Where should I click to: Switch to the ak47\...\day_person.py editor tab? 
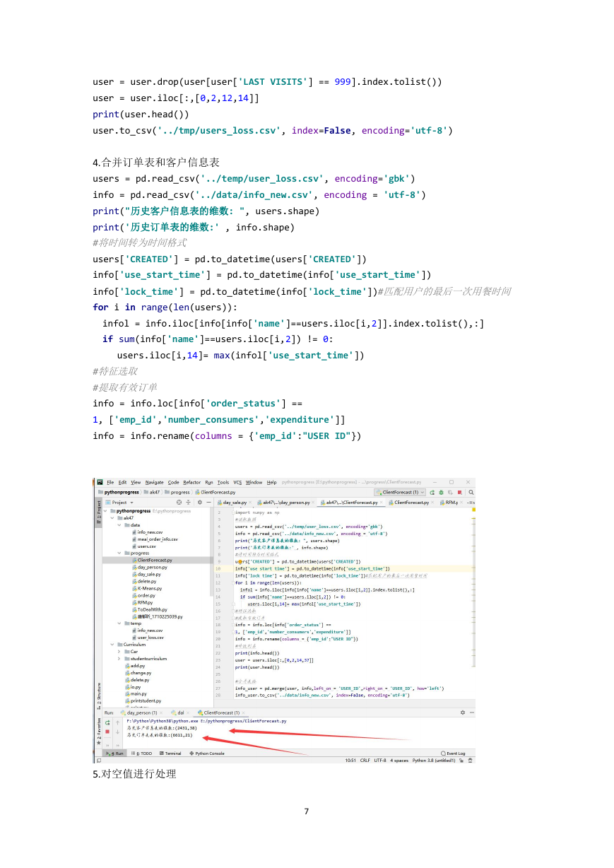pos(288,503)
